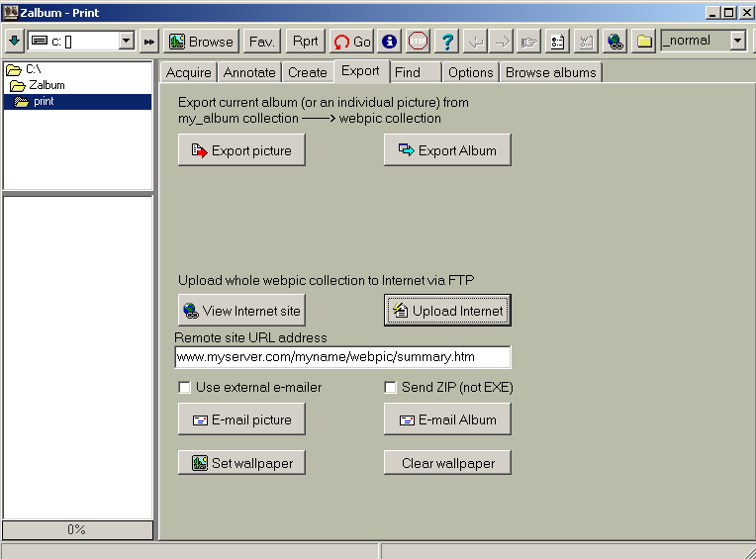Click the down arrow toolbar icon
Image resolution: width=756 pixels, height=559 pixels.
pos(15,41)
